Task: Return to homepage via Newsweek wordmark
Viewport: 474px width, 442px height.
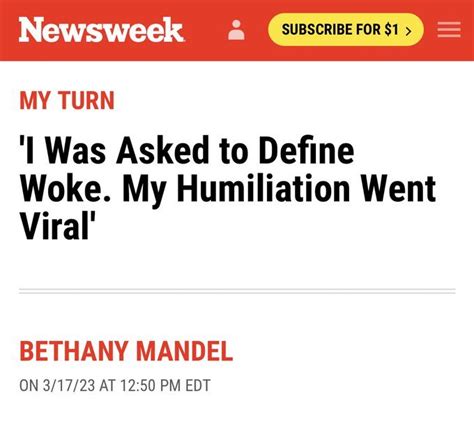Action: [x=101, y=30]
